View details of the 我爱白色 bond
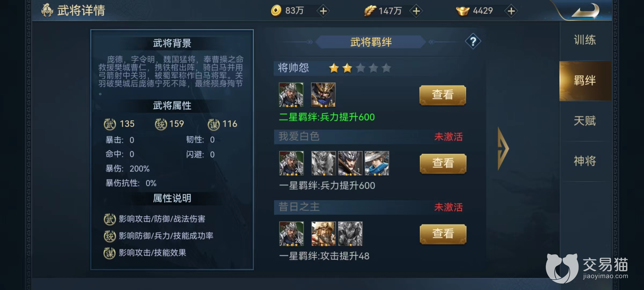Image resolution: width=644 pixels, height=290 pixels. [443, 164]
